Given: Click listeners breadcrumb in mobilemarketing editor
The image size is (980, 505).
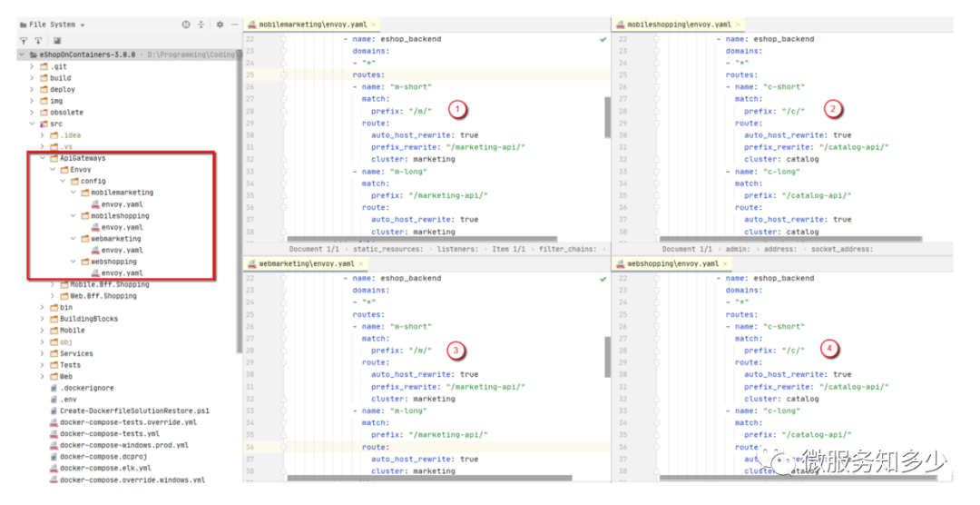Looking at the screenshot, I should (x=457, y=249).
